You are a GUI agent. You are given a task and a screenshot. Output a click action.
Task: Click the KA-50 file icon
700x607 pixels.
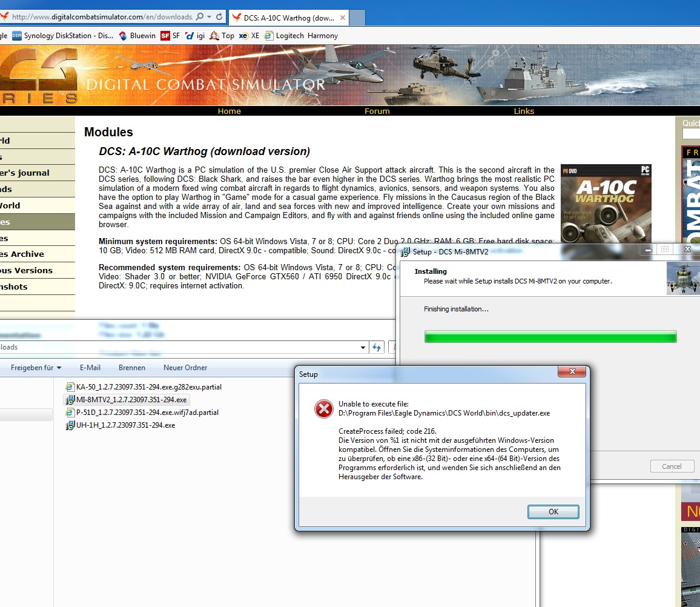[70, 387]
